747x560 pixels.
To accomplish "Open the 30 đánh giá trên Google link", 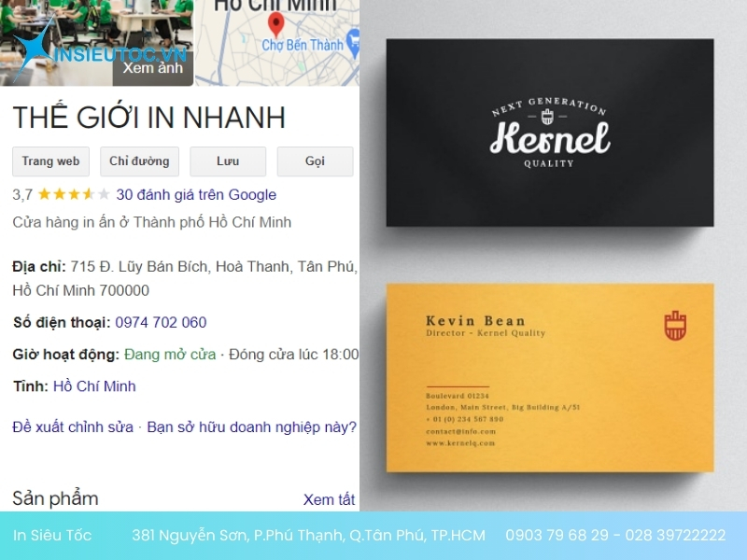I will (196, 195).
